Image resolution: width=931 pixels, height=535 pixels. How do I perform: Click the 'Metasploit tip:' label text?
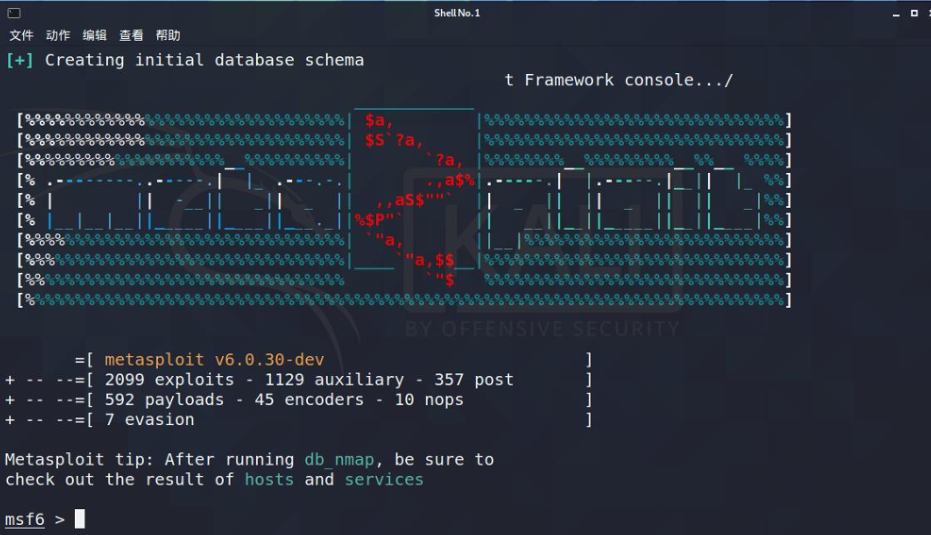[x=80, y=460]
